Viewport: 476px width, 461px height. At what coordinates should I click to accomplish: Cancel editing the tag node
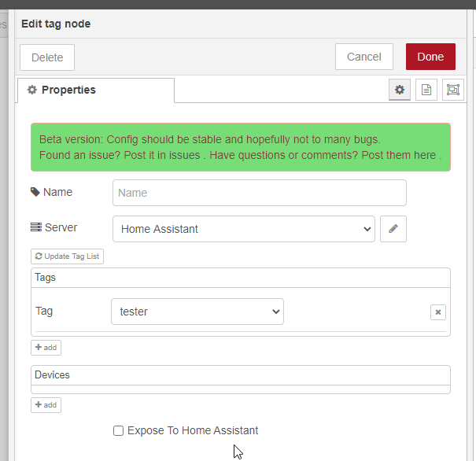364,57
